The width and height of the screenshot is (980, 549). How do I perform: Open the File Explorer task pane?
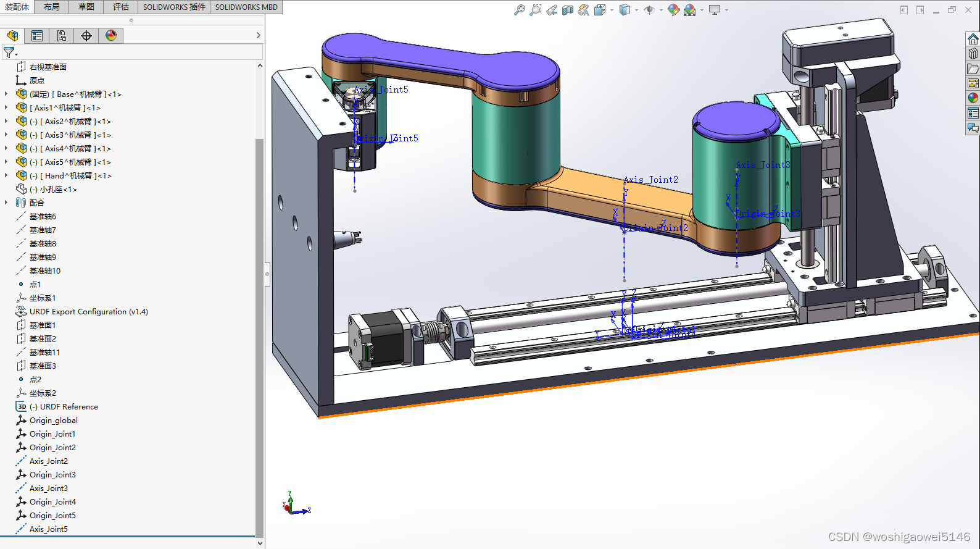[x=973, y=69]
